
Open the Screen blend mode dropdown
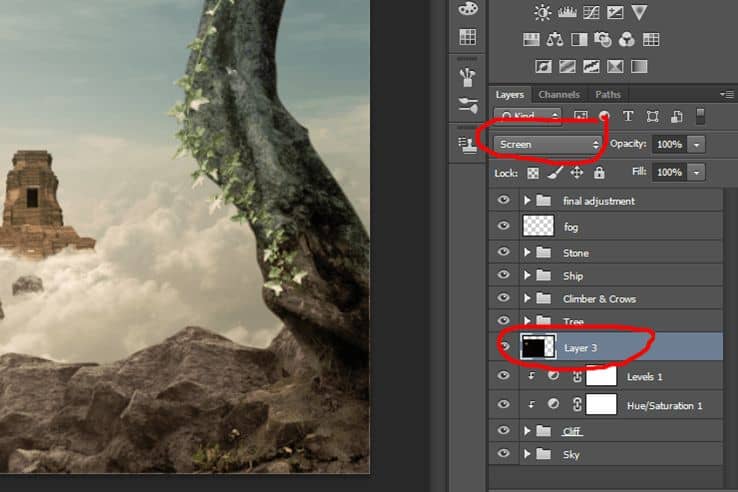coord(548,145)
